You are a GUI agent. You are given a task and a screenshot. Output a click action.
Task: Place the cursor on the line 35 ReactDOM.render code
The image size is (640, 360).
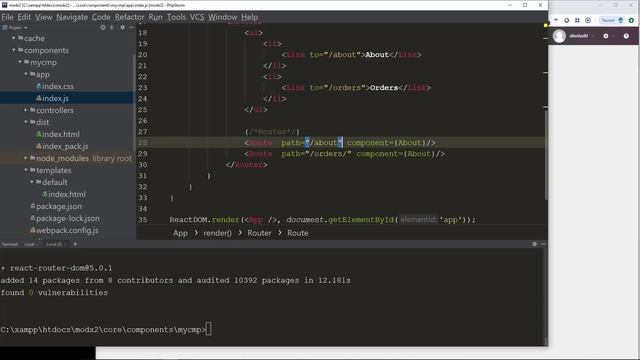click(x=322, y=220)
